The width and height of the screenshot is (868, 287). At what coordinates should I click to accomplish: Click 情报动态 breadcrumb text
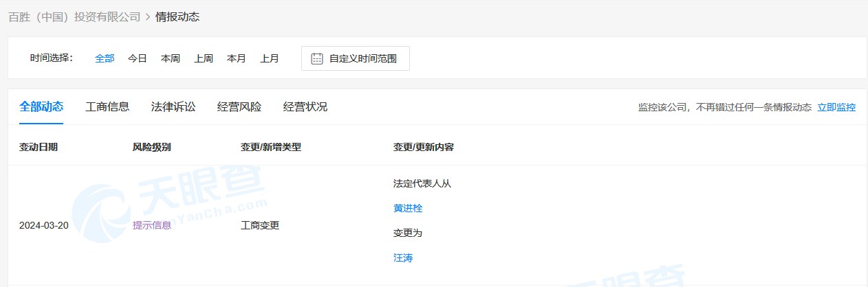[x=177, y=16]
